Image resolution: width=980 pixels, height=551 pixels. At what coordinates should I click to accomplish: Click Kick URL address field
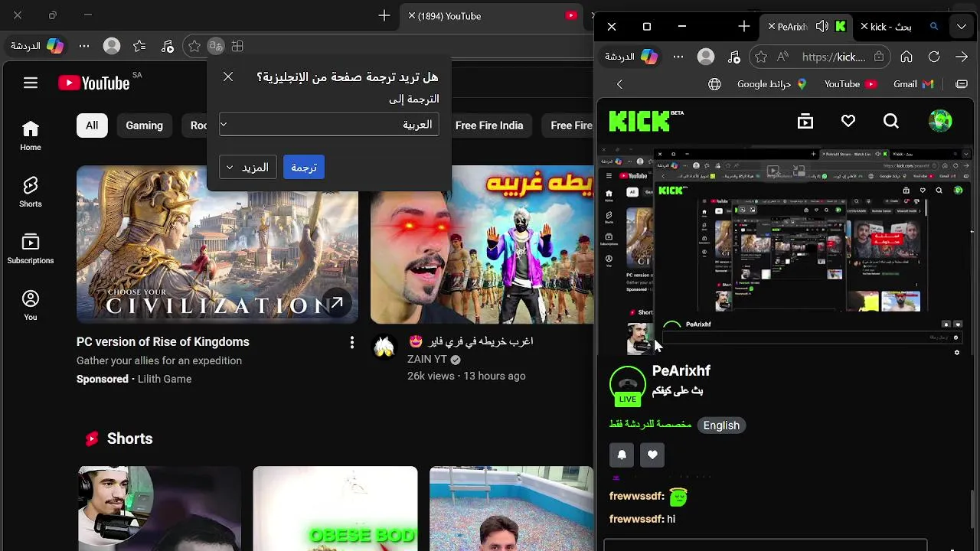834,57
